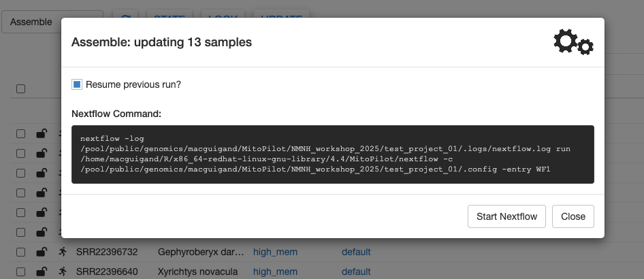Screen dimensions: 644x279
Task: Click the lock icon in the row directly above SRR22396732
Action: pyautogui.click(x=42, y=232)
